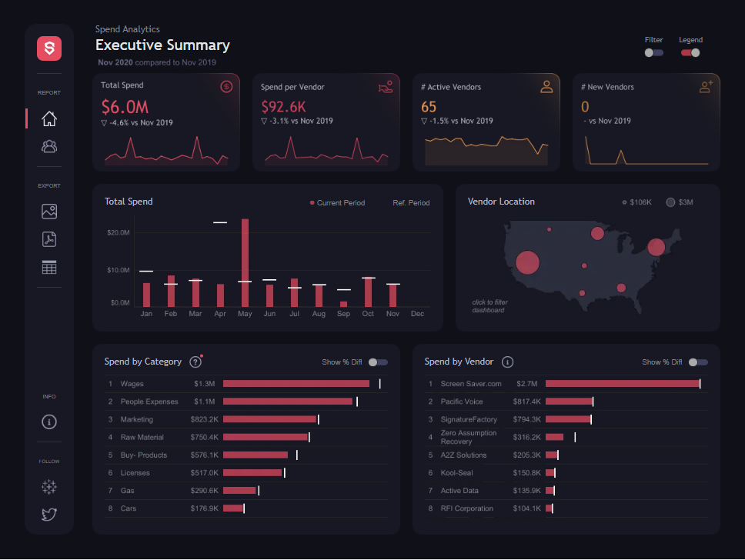The image size is (745, 560).
Task: Open Spend by Vendor info icon
Action: (507, 362)
